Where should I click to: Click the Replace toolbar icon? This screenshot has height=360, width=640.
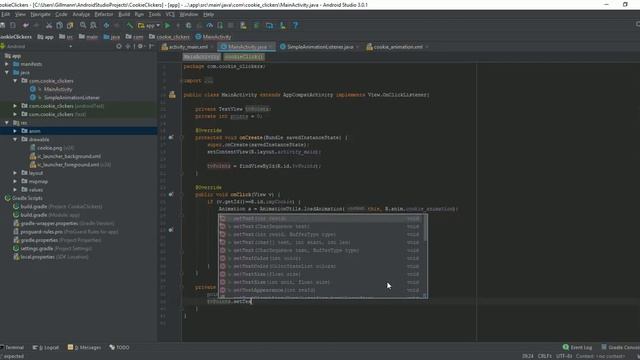(93, 25)
